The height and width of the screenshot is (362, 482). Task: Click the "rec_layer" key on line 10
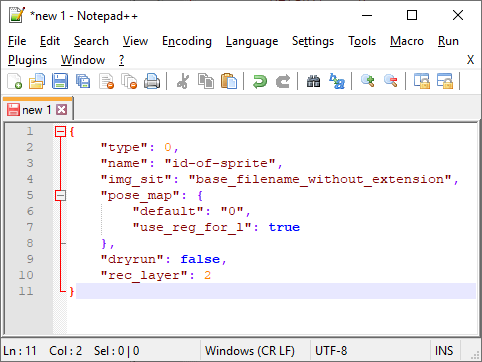pos(144,275)
